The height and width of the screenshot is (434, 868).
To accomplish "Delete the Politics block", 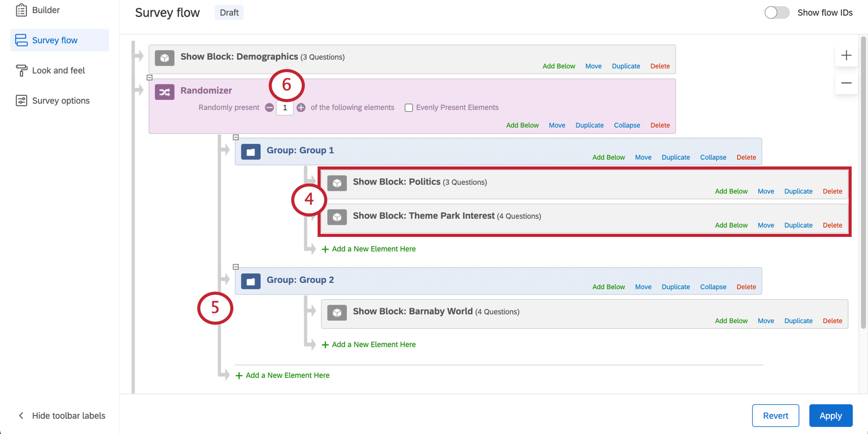I will pyautogui.click(x=832, y=191).
